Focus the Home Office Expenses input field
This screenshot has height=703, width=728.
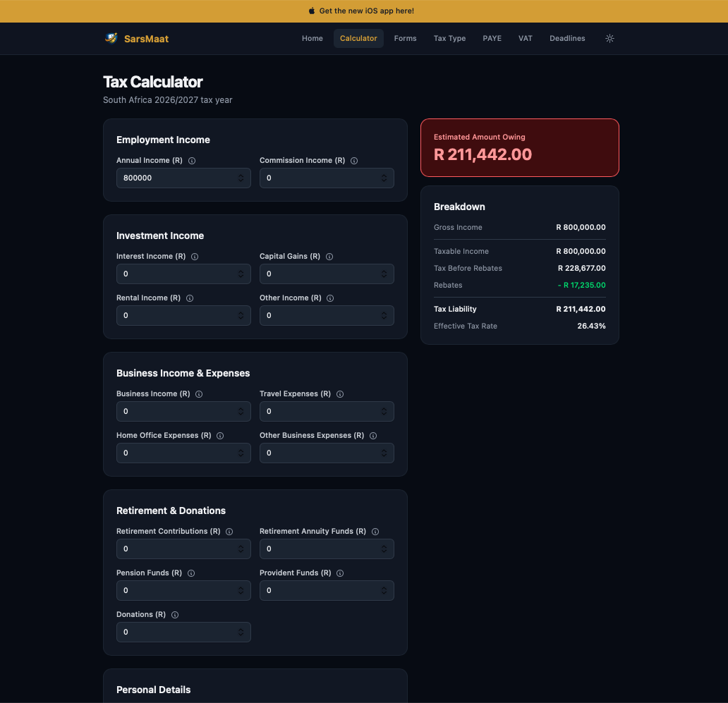183,453
